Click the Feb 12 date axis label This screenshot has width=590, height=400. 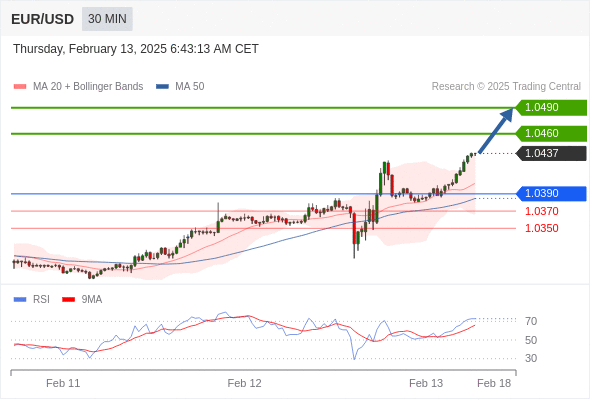tap(245, 383)
